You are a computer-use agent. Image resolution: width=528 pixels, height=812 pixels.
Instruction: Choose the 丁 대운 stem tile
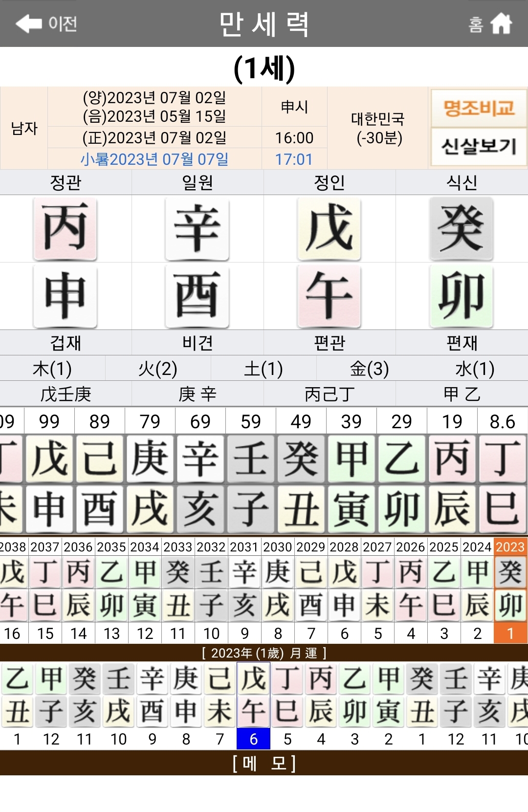click(503, 459)
